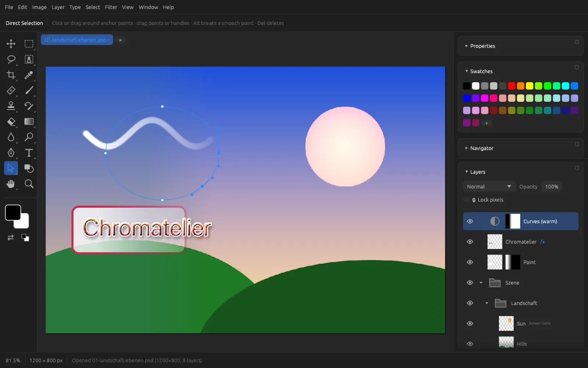Pick the red swatch color
The image size is (588, 368).
[x=512, y=86]
